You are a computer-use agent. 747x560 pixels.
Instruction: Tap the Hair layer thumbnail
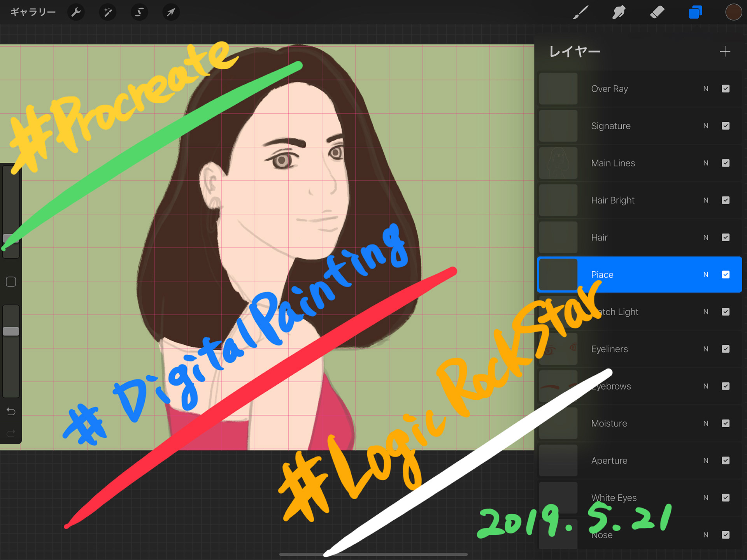point(558,237)
